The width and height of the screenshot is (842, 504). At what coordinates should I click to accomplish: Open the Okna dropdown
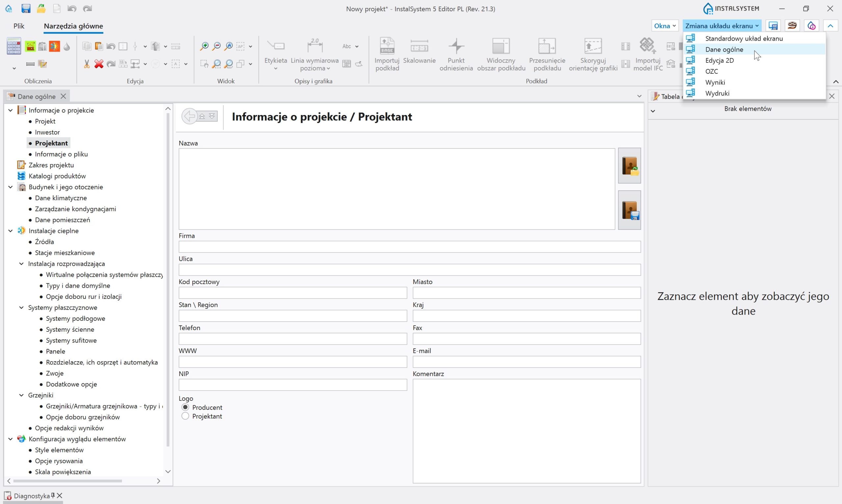(665, 26)
